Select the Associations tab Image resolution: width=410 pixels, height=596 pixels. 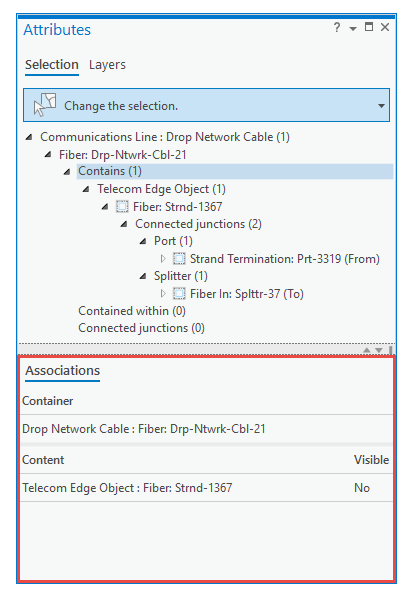[x=63, y=371]
